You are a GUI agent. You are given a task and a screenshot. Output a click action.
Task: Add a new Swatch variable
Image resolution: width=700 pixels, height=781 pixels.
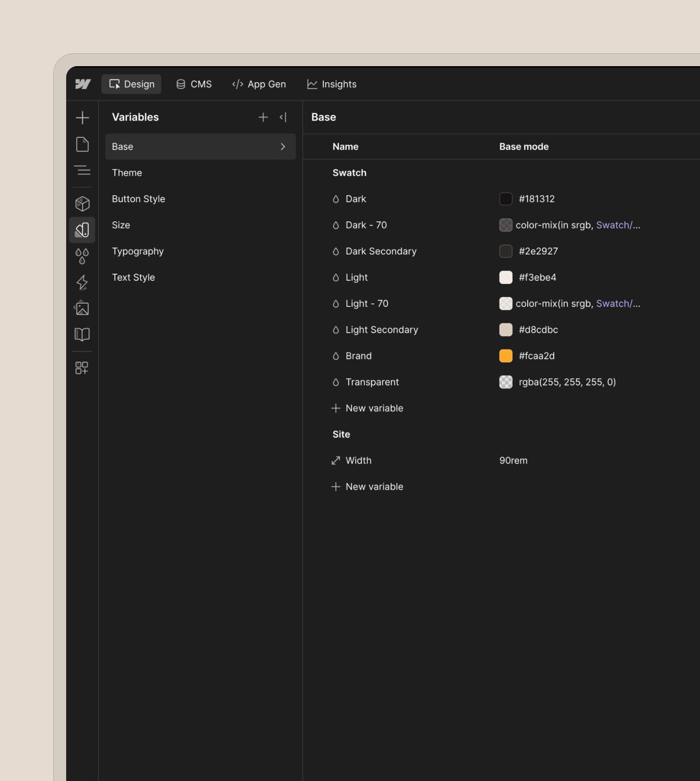[368, 408]
